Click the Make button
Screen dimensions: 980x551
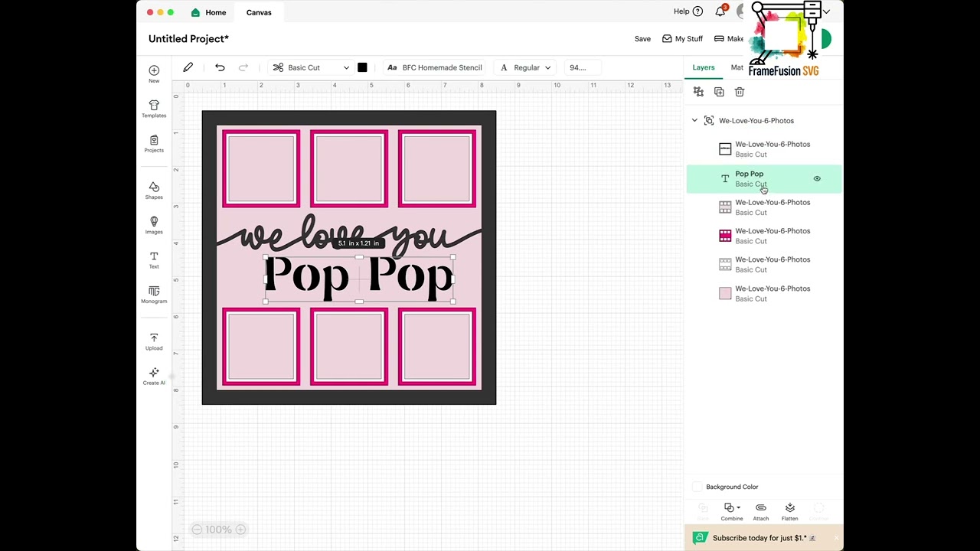tap(729, 39)
